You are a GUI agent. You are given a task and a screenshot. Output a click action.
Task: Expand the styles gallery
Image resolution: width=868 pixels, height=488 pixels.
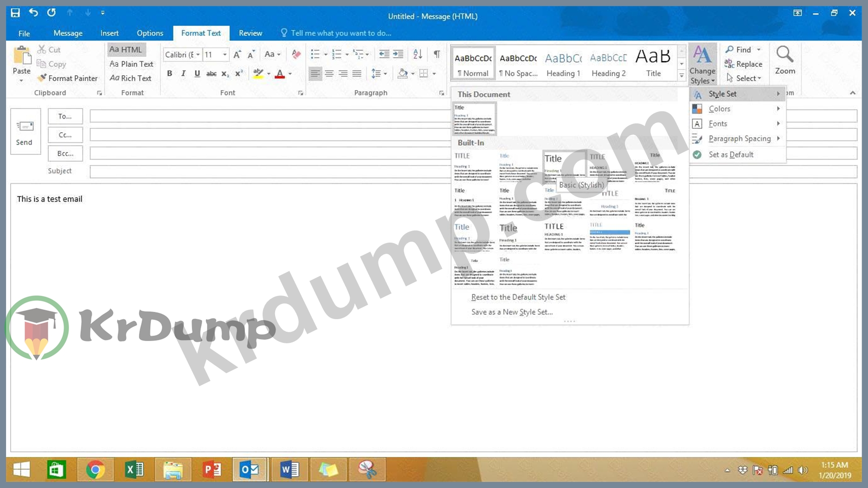click(682, 75)
